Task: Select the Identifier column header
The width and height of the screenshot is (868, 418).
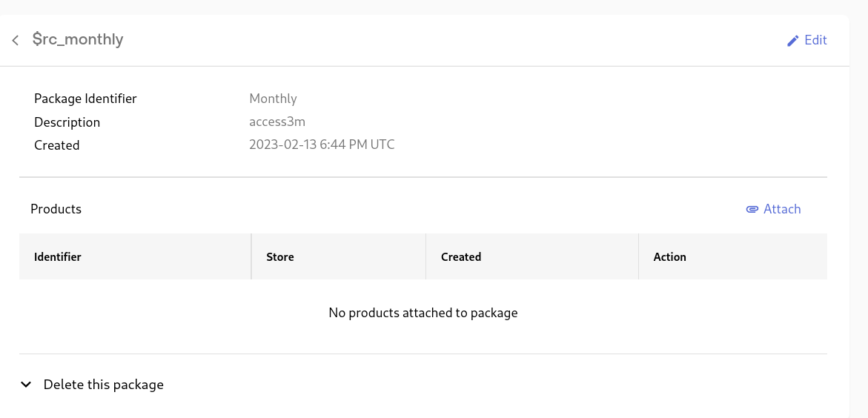Action: 58,257
